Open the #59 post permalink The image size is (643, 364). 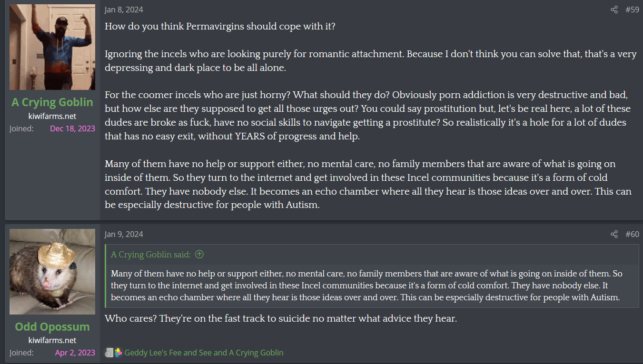tap(632, 10)
